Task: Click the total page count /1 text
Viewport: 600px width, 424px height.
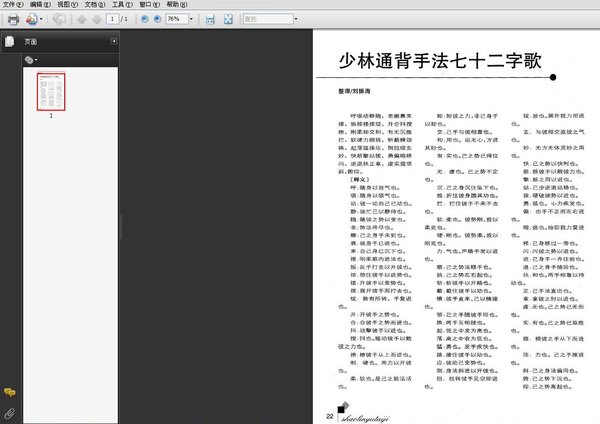Action: pyautogui.click(x=124, y=19)
